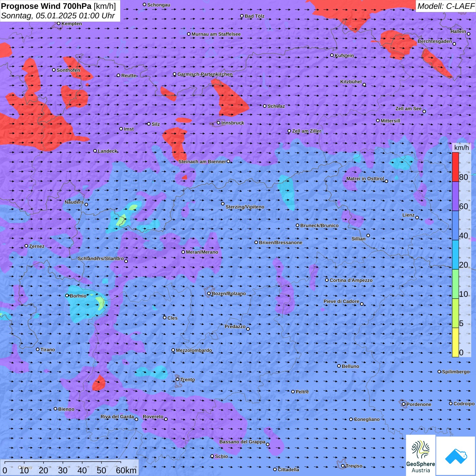Click the 'Bassano del Grappa' label

pos(242,442)
